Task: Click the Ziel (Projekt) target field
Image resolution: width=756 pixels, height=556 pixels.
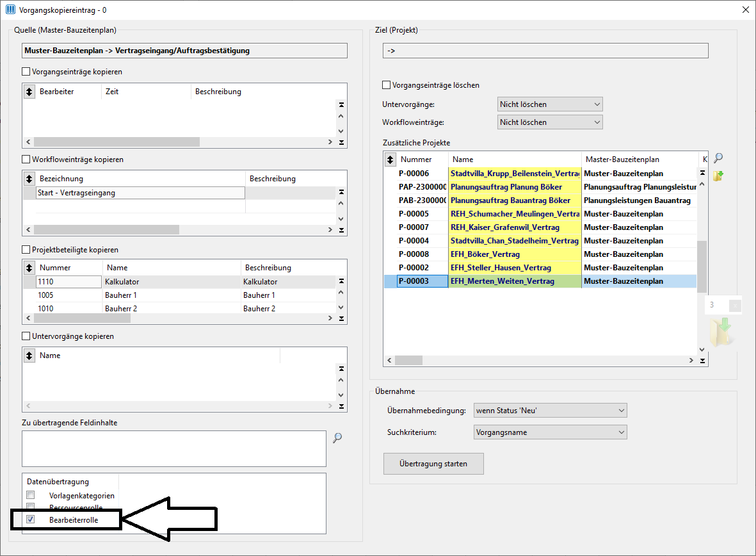Action: [x=546, y=51]
